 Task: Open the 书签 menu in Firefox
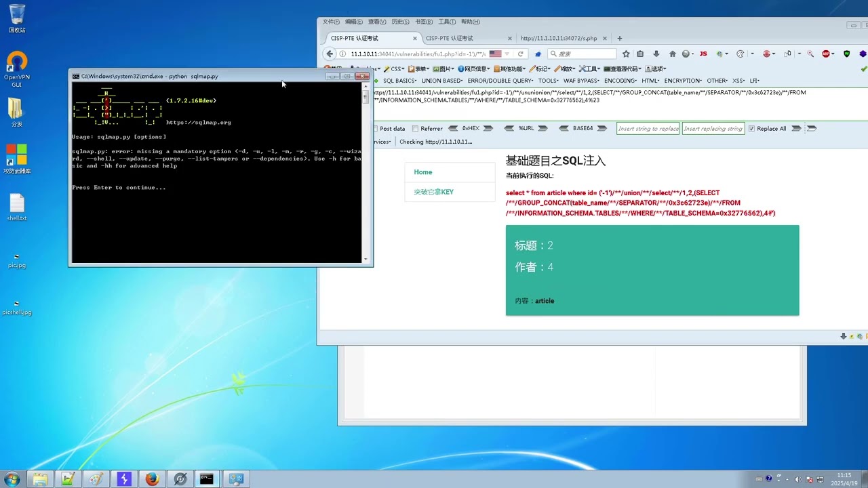tap(423, 22)
